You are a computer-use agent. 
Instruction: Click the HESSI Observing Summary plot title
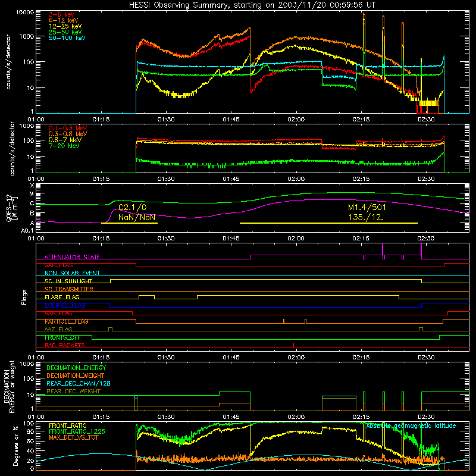coord(252,5)
